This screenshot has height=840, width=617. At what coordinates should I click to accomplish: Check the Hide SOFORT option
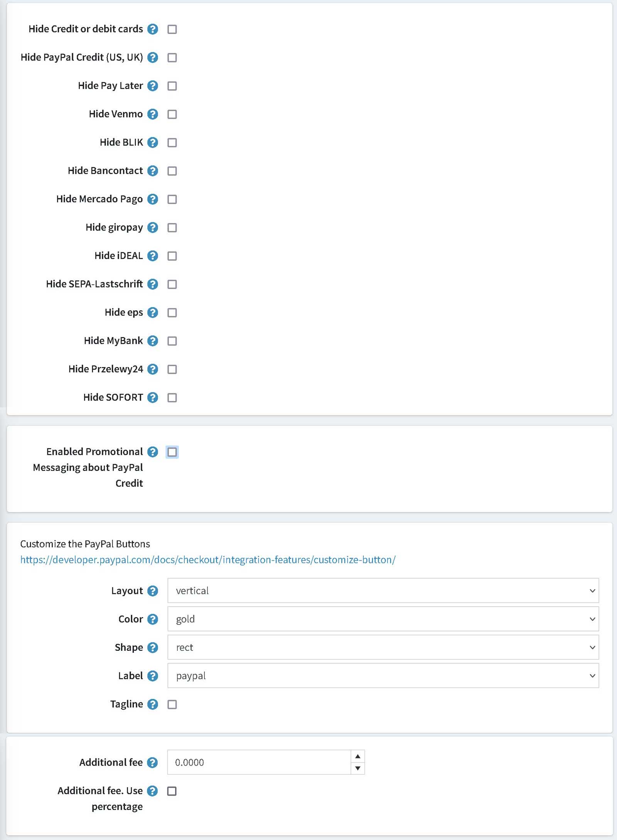[x=172, y=398]
